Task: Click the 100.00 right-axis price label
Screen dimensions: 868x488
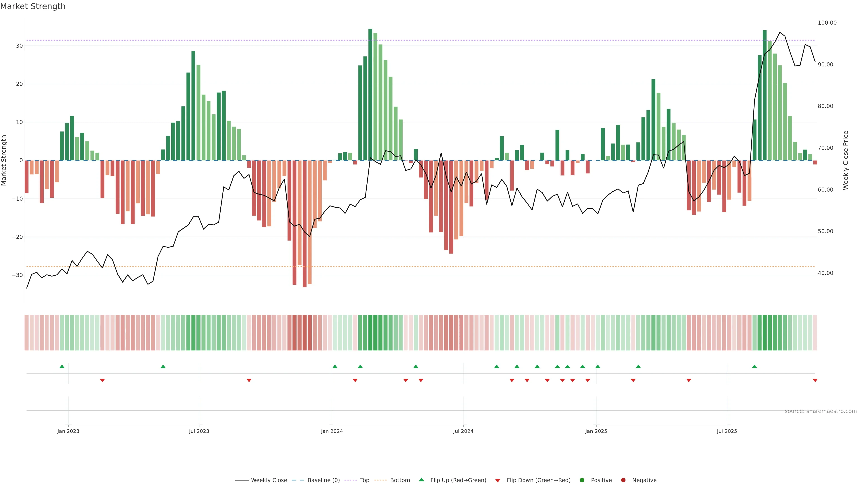Action: point(827,23)
